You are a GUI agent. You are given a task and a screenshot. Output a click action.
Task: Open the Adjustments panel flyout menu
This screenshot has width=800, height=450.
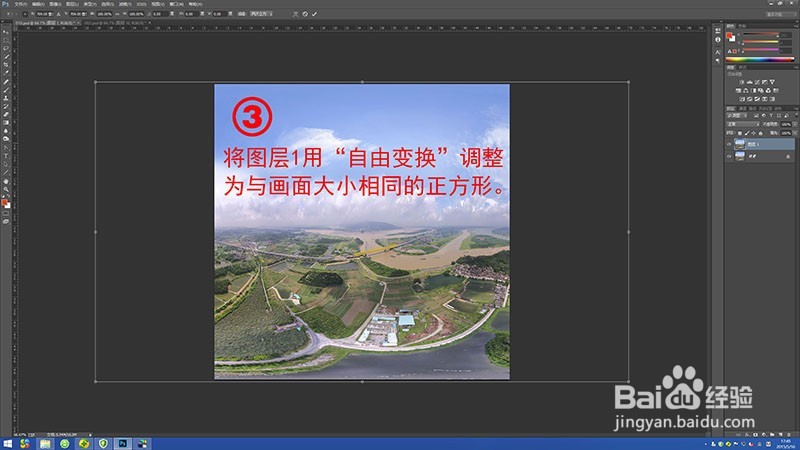tap(795, 67)
